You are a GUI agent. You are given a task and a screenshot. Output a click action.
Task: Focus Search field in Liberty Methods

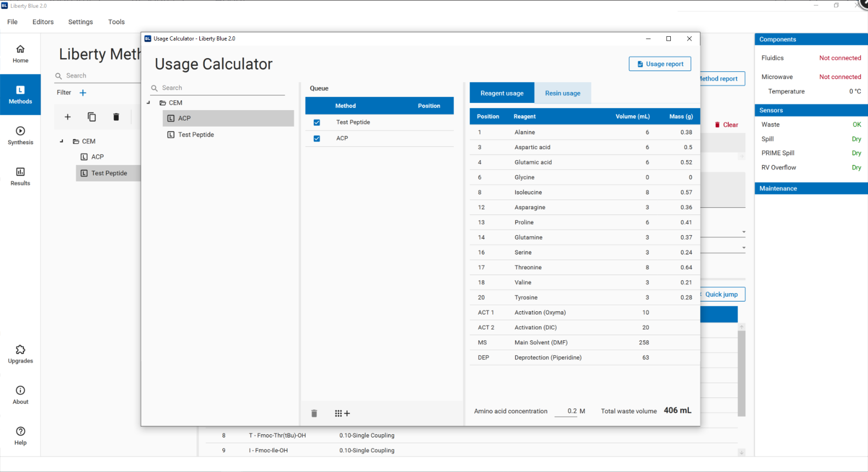(x=102, y=76)
